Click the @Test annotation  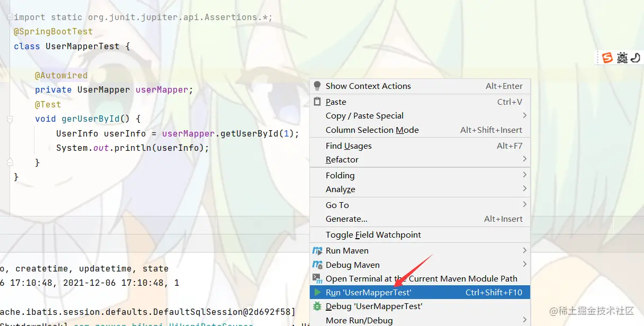[48, 104]
